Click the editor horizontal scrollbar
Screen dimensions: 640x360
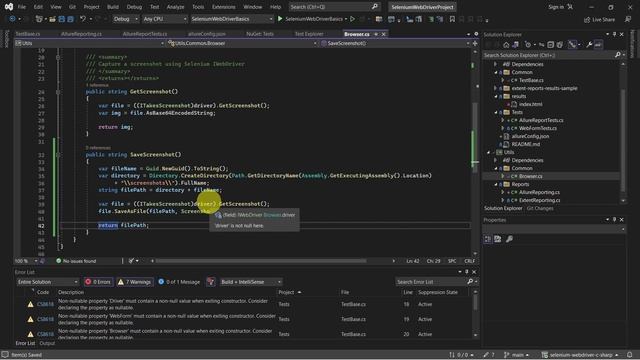pos(261,261)
